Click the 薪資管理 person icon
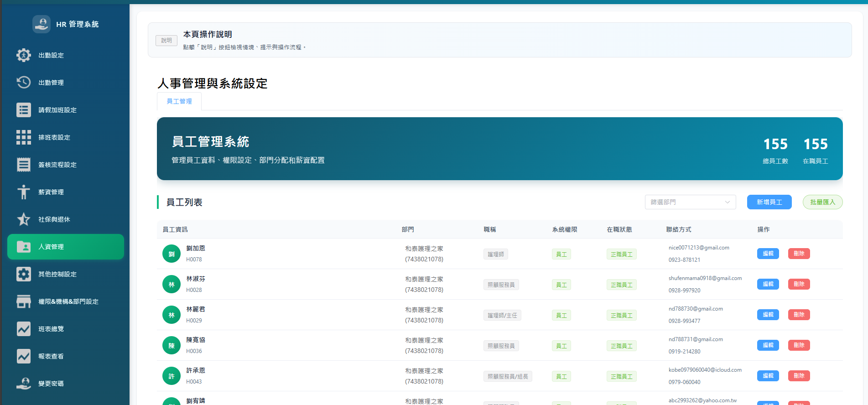The width and height of the screenshot is (868, 405). point(24,192)
